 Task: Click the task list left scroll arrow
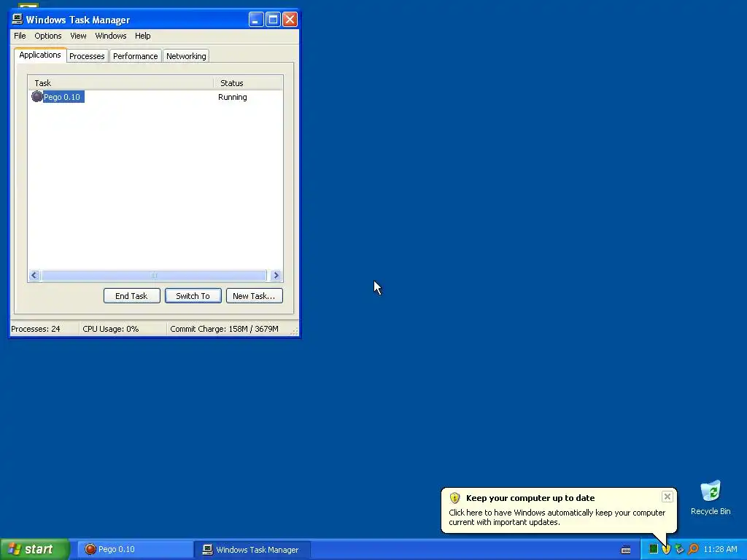(34, 275)
